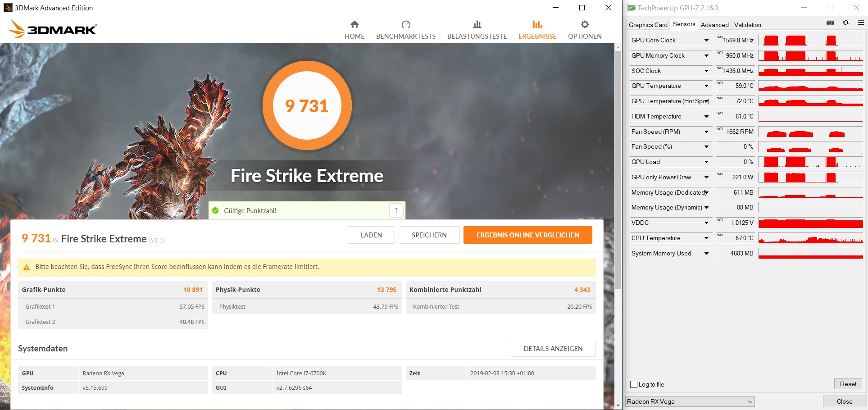Viewport: 868px width, 410px height.
Task: Click the green check next to Gültige Punktzahl
Action: coord(215,210)
